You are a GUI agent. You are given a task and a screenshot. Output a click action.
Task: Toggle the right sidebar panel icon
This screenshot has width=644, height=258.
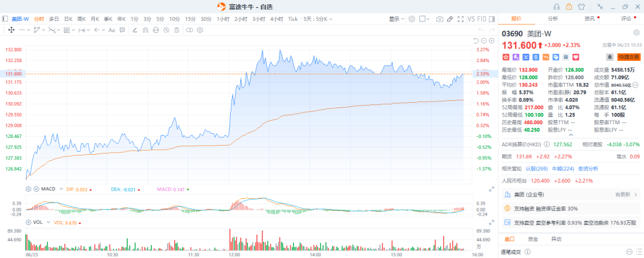[x=492, y=19]
